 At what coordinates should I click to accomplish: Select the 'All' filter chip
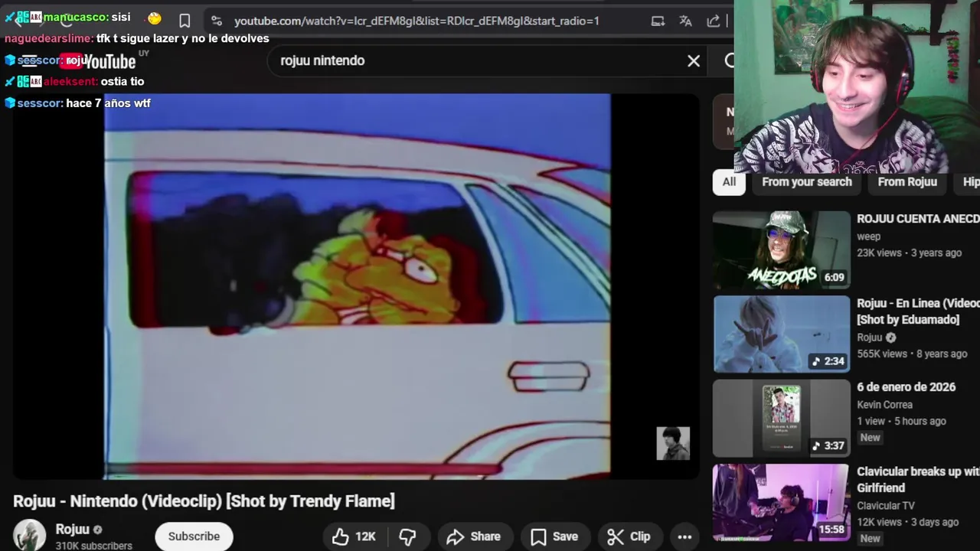[x=729, y=181]
